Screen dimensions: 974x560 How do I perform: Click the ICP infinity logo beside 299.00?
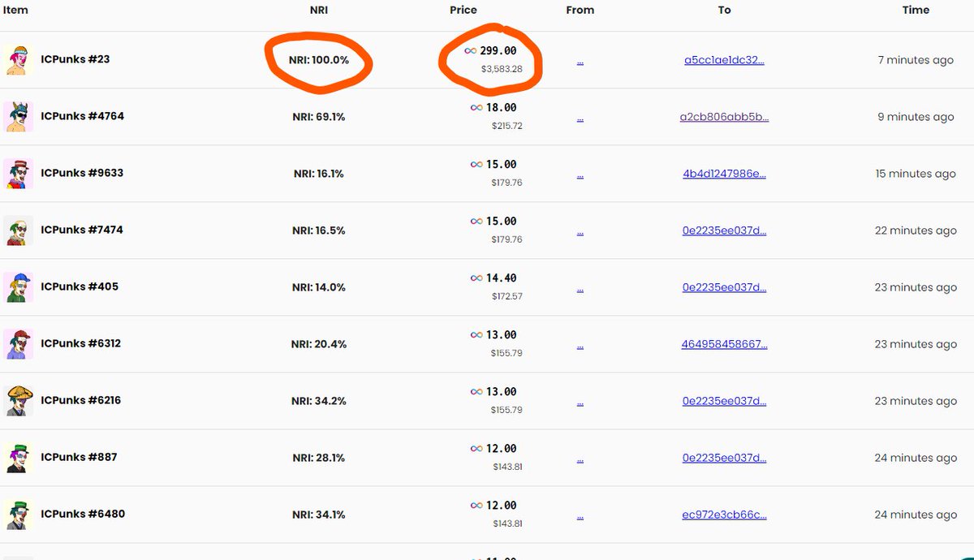(x=470, y=51)
